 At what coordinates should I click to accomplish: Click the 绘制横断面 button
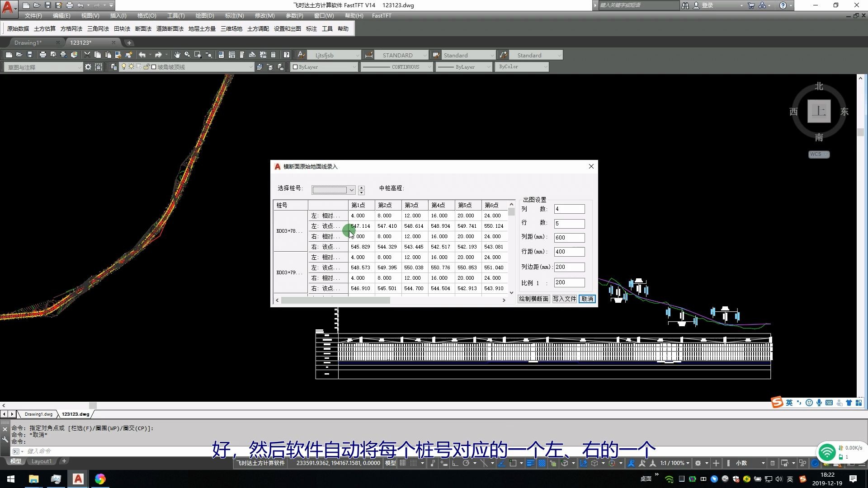click(533, 299)
